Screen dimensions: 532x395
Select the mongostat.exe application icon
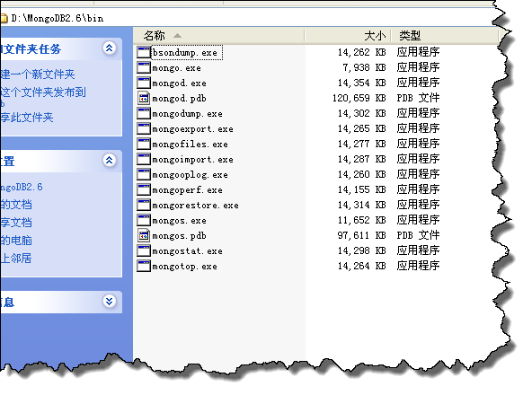(144, 250)
